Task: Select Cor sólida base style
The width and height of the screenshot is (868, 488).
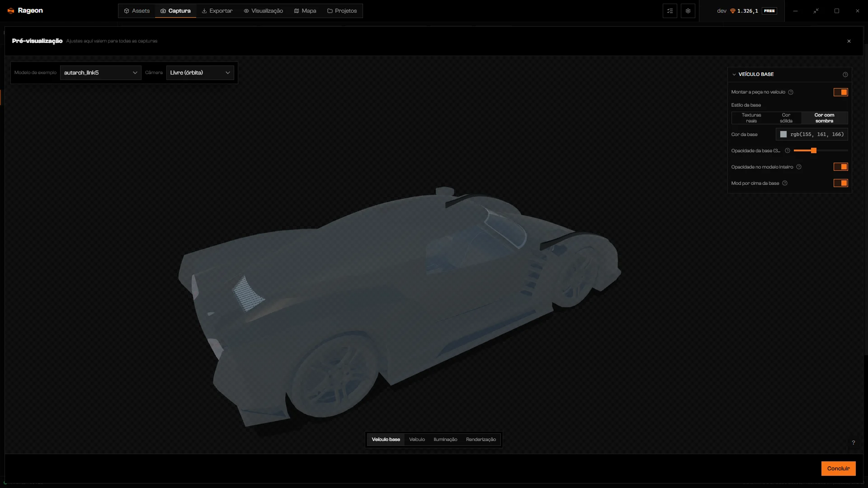Action: point(786,118)
